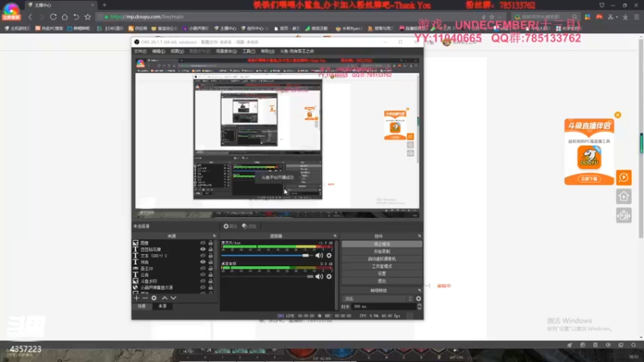Toggle visibility of the top image source
644x362 pixels.
(x=203, y=243)
